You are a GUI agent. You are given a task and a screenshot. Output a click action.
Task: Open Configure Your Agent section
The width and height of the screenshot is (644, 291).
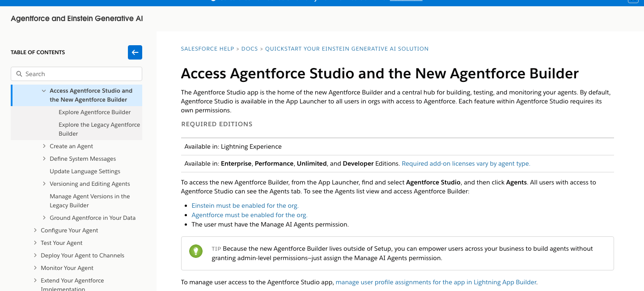click(69, 231)
